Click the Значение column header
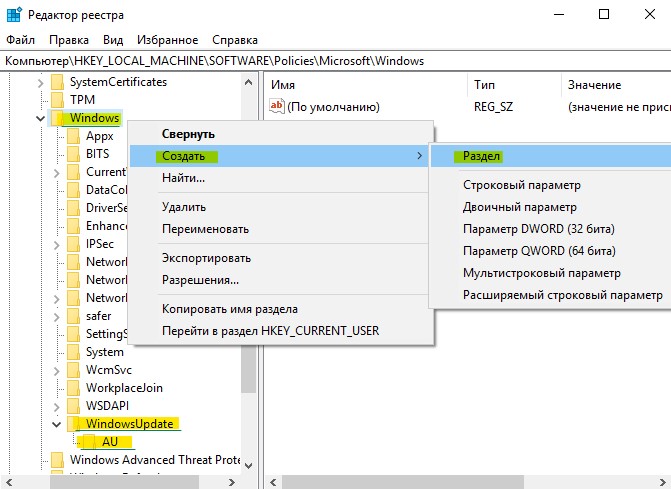Screen dimensions: 671x489 (616, 85)
